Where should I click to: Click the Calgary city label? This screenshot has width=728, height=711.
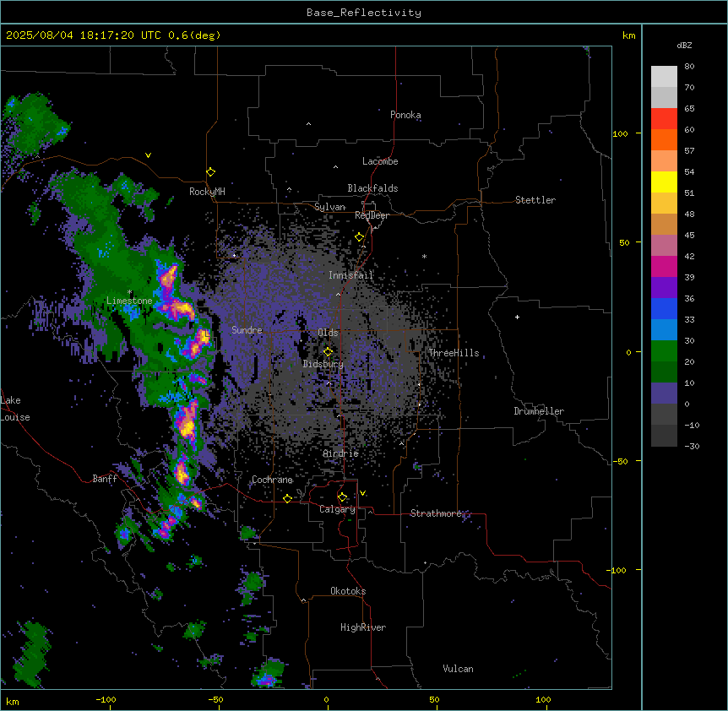coord(337,509)
